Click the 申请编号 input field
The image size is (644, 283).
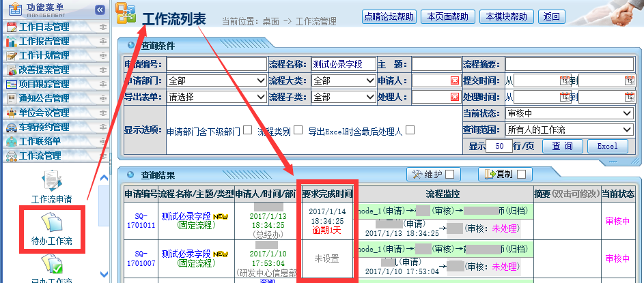coord(215,64)
